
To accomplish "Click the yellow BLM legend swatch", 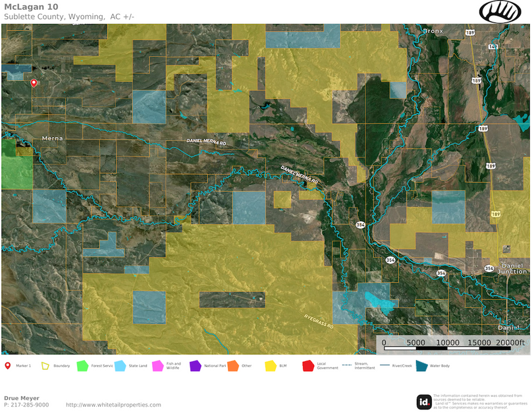I will tap(270, 365).
